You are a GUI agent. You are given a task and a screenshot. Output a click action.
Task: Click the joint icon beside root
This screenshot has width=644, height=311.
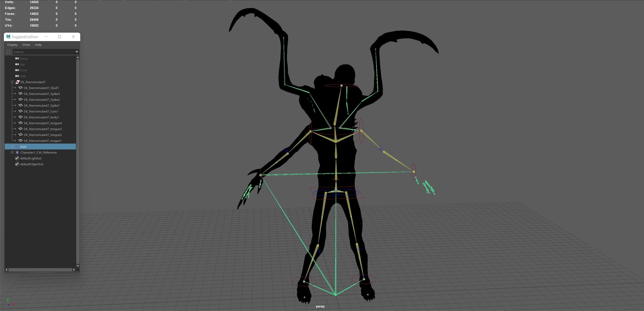point(17,147)
